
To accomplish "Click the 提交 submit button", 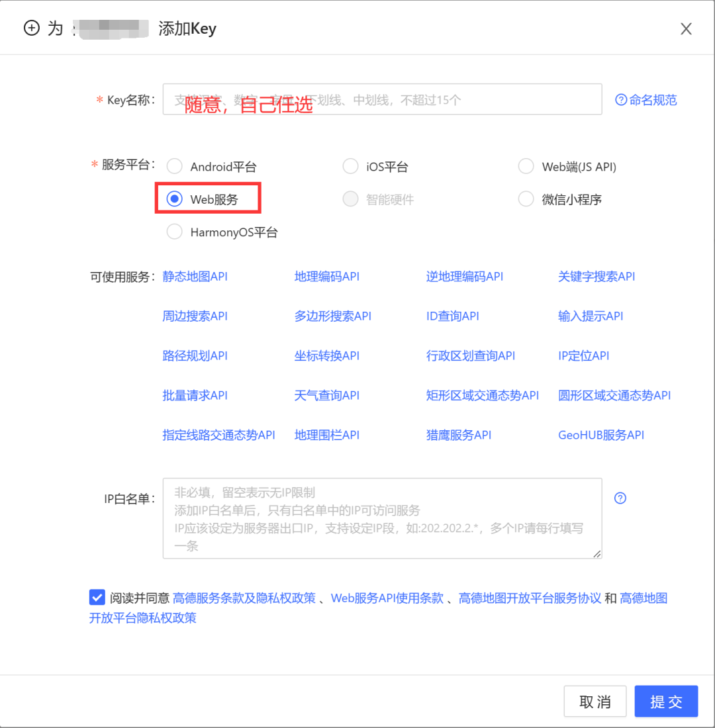I will (x=666, y=701).
